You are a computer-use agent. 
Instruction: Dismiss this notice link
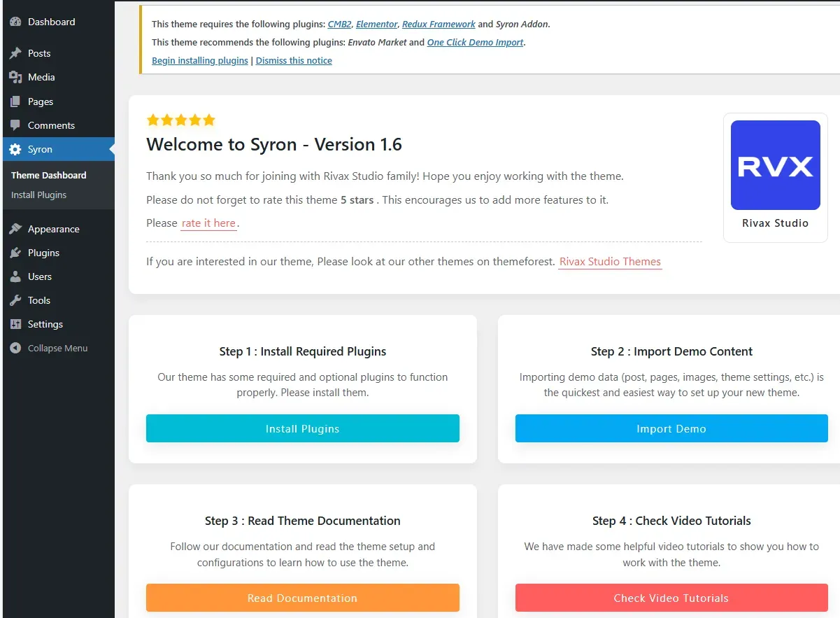pyautogui.click(x=294, y=60)
